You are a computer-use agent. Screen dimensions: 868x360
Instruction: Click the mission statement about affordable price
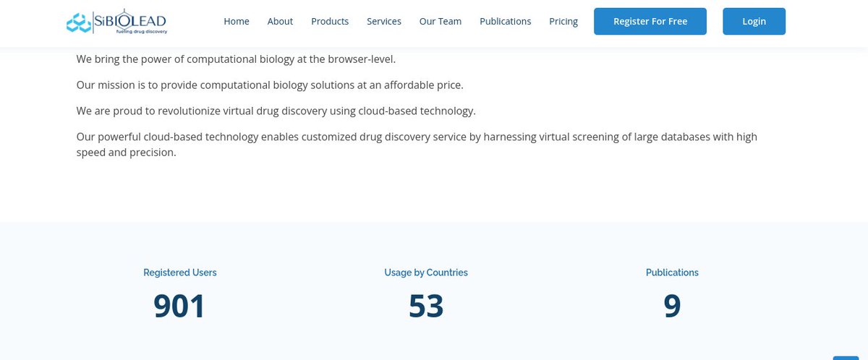[x=270, y=85]
